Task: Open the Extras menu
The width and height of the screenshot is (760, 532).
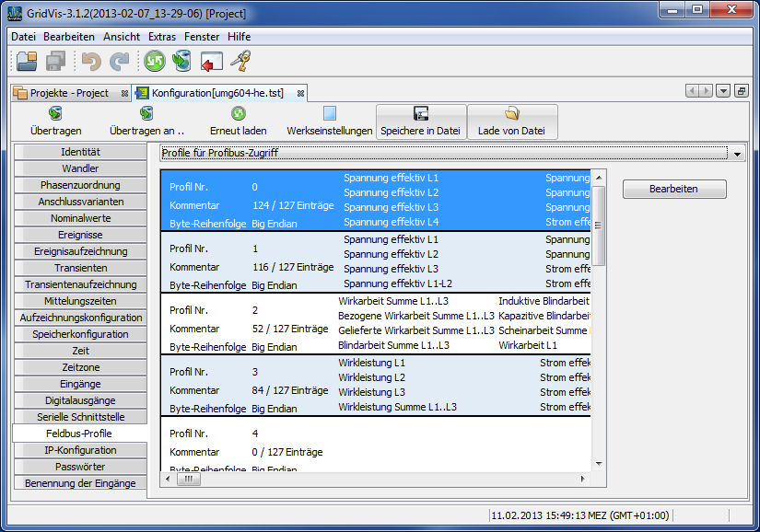Action: click(x=161, y=36)
